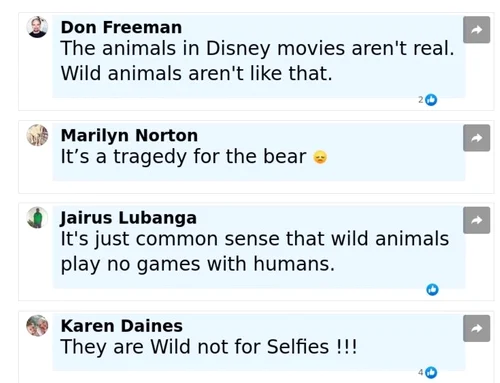Viewport: 500px width, 383px height.
Task: Share Jairus Lubanga's comment via arrow icon
Action: [x=476, y=220]
